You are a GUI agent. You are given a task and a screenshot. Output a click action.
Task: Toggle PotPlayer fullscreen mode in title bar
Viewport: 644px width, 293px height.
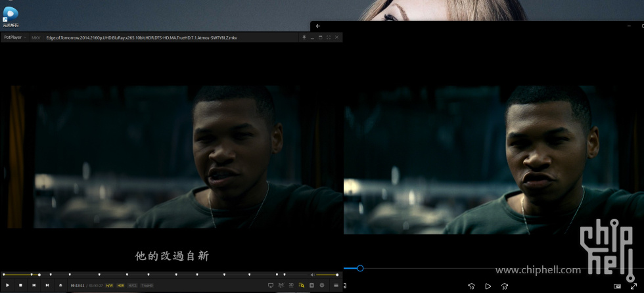[329, 37]
